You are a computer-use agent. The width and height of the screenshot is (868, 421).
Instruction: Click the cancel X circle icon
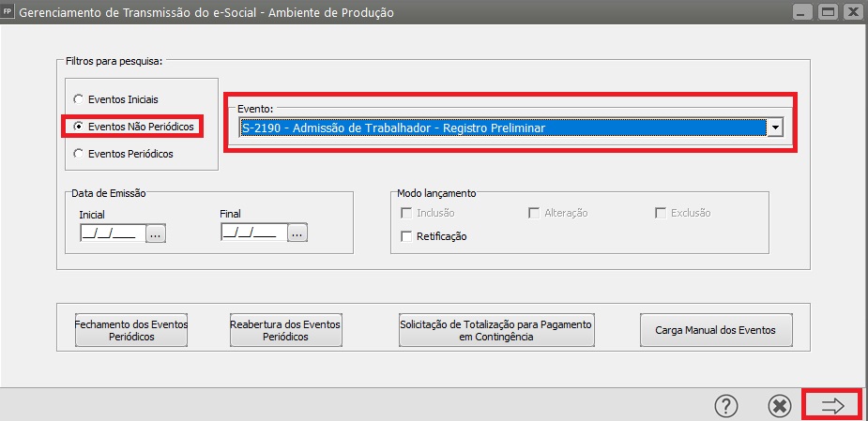(x=780, y=406)
